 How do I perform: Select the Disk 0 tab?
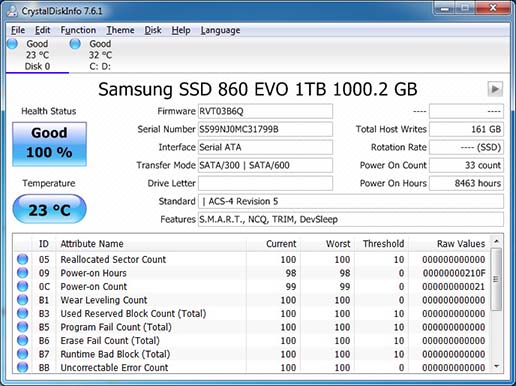point(37,55)
